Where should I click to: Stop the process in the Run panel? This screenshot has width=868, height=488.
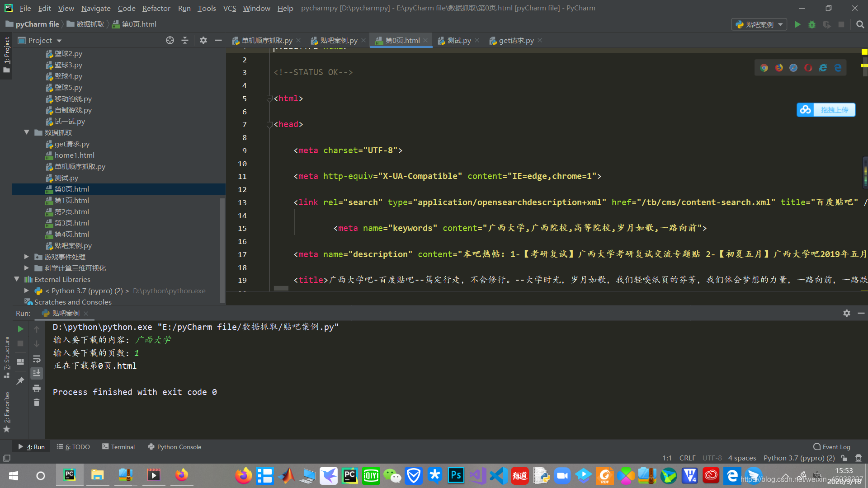pos(20,343)
